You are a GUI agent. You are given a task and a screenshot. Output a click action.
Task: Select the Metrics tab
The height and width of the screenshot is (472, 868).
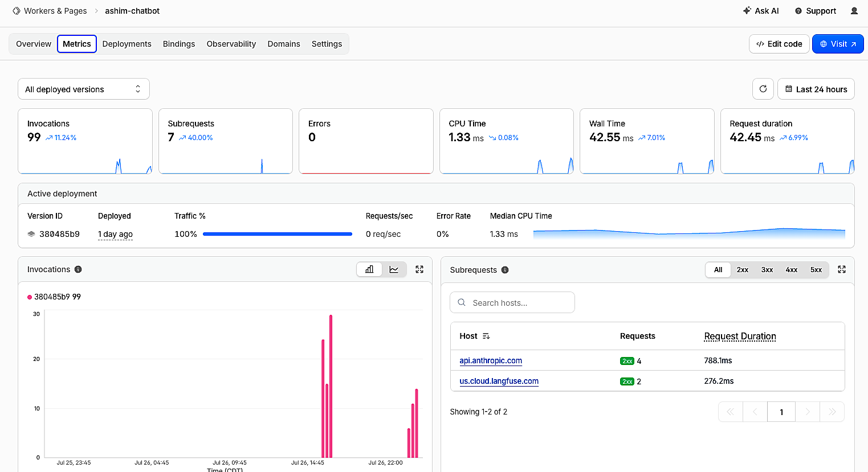click(77, 44)
